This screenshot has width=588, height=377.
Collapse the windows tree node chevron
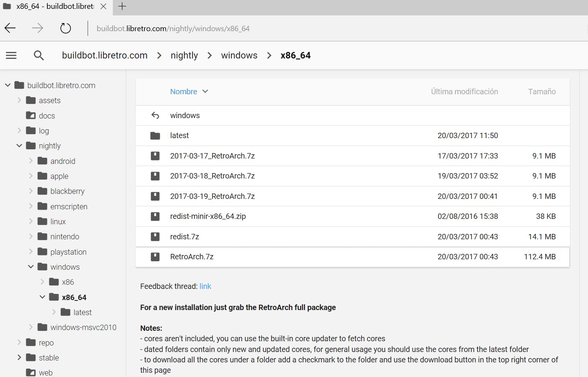coord(31,267)
